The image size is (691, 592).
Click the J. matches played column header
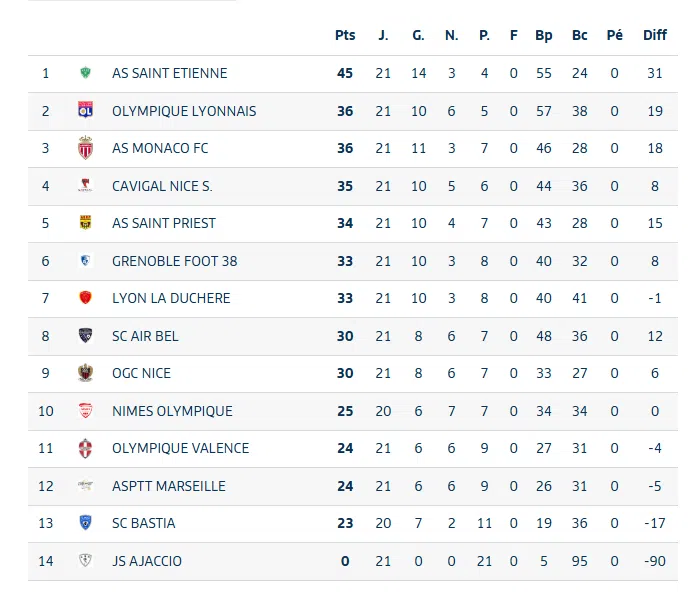[x=383, y=35]
